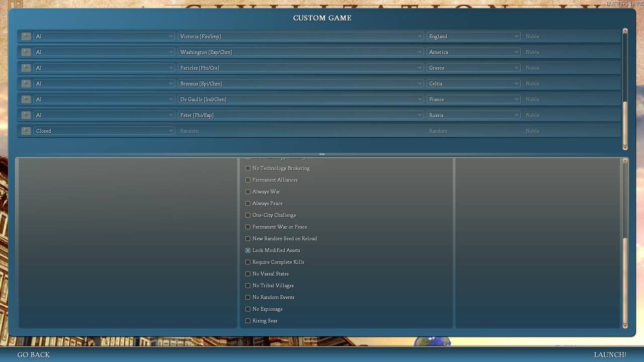This screenshot has width=644, height=362.
Task: Click GO BACK to leave setup
Action: pyautogui.click(x=34, y=355)
